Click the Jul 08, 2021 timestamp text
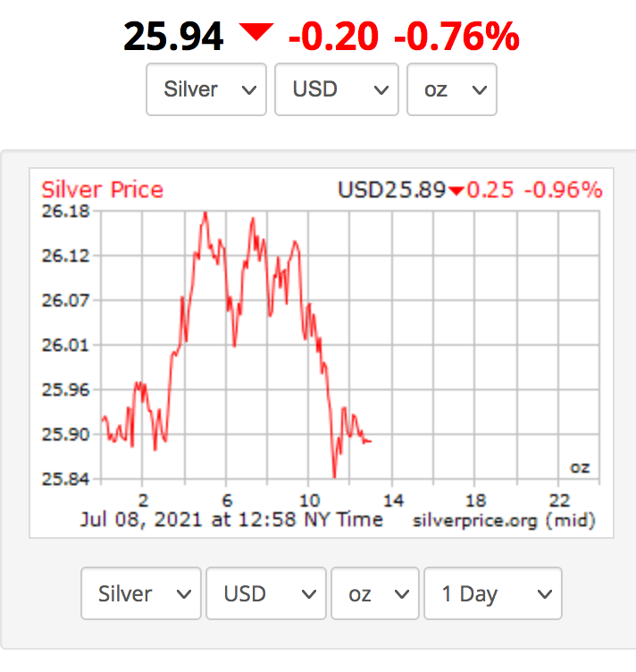The width and height of the screenshot is (636, 672). coord(231,519)
